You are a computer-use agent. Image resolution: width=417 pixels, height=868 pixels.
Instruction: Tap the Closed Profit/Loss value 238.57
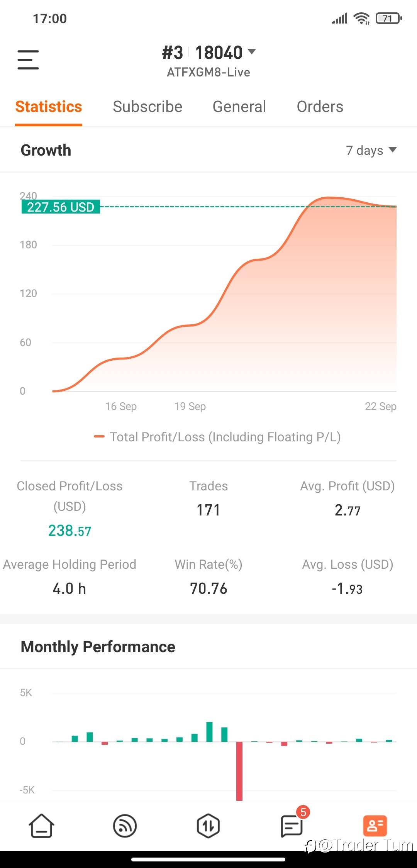coord(69,531)
